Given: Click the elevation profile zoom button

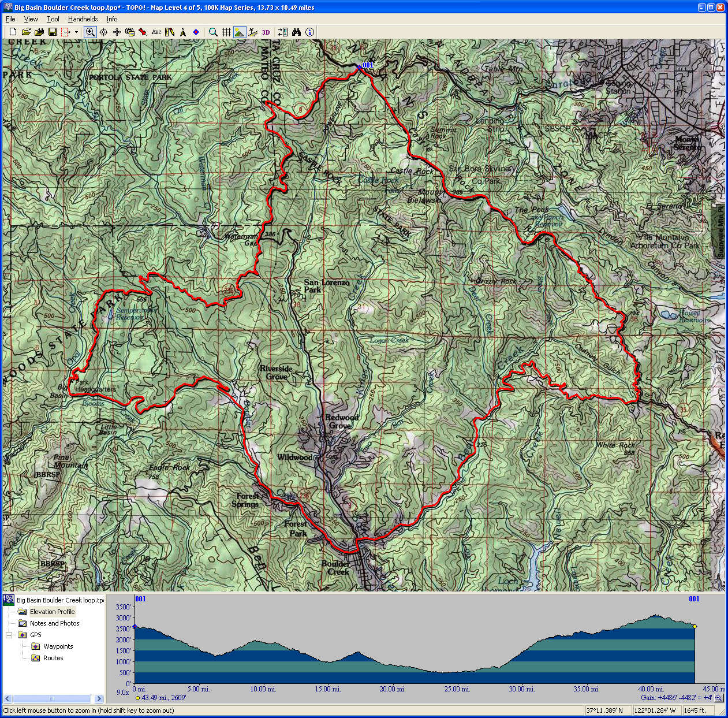Looking at the screenshot, I should (719, 698).
